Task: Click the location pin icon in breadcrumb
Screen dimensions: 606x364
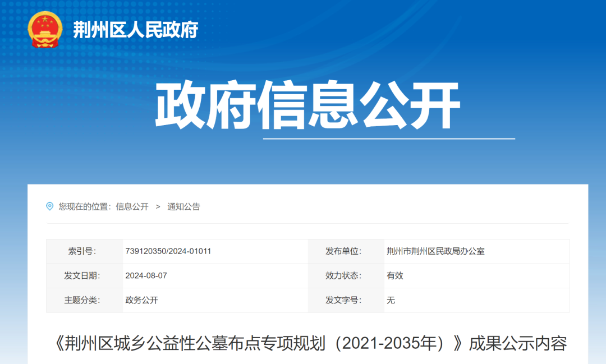Action: click(50, 206)
